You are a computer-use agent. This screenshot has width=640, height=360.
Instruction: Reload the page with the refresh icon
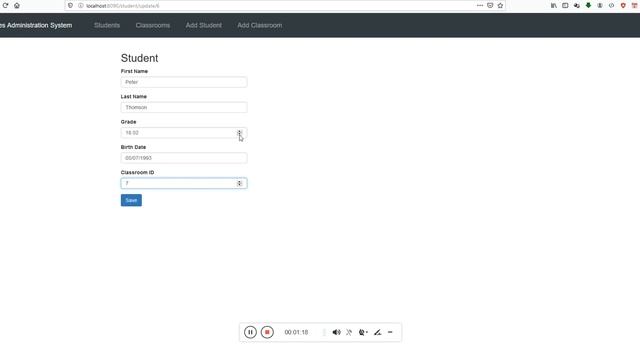click(x=5, y=6)
